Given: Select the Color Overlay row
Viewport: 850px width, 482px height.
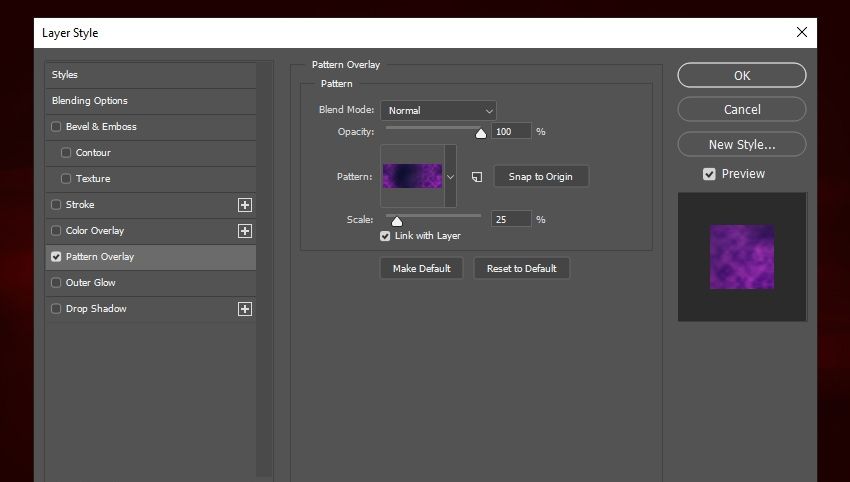Looking at the screenshot, I should [151, 231].
